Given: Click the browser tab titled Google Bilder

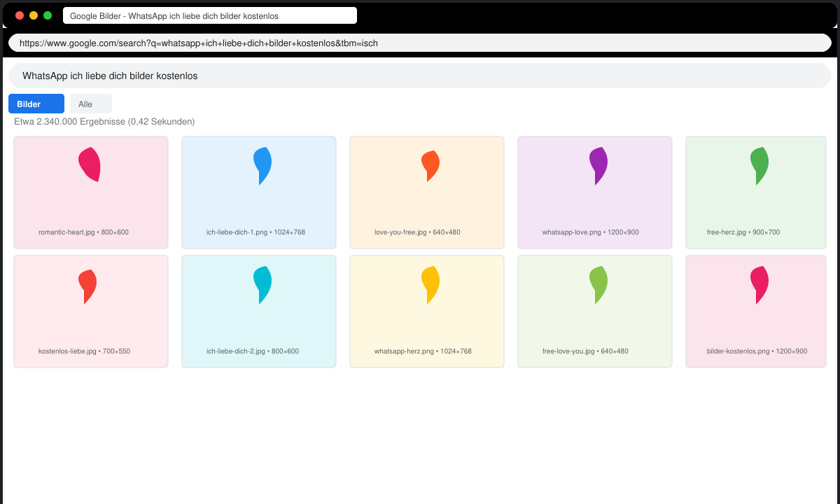Looking at the screenshot, I should (x=210, y=15).
